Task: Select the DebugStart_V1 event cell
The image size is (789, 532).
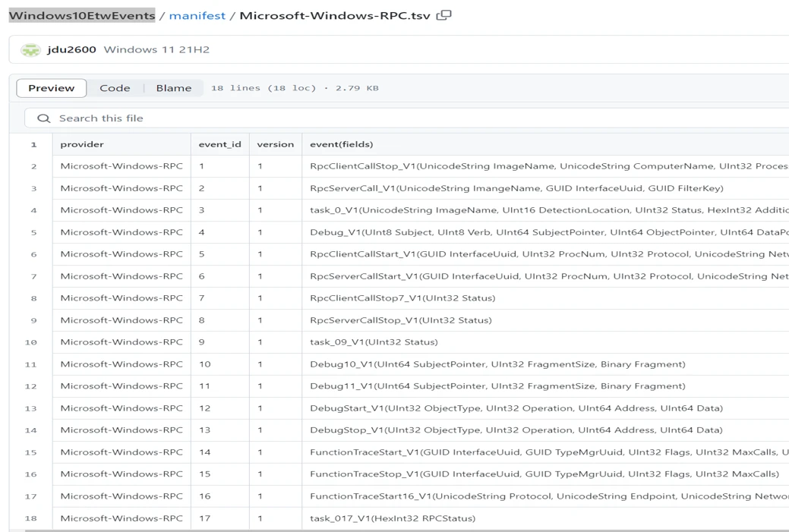Action: click(x=516, y=408)
